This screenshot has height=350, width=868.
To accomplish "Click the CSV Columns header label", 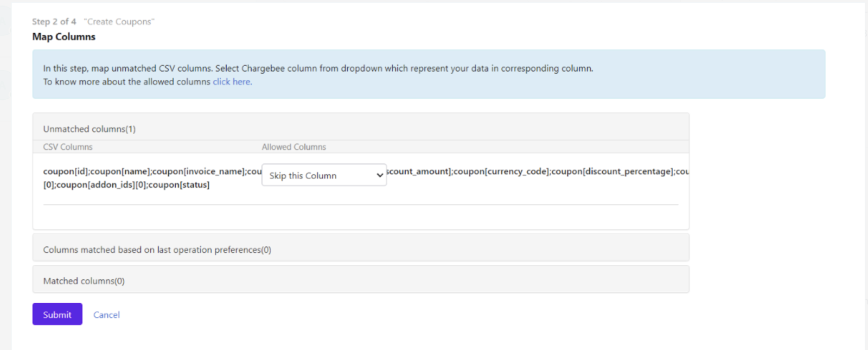I will click(x=68, y=147).
